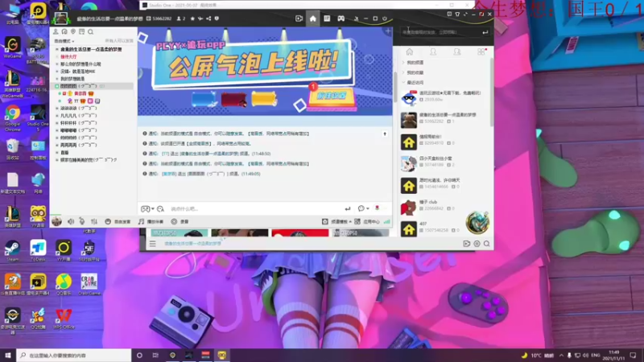Click the skin shirt icon in YY main title bar
The height and width of the screenshot is (362, 644).
[457, 14]
